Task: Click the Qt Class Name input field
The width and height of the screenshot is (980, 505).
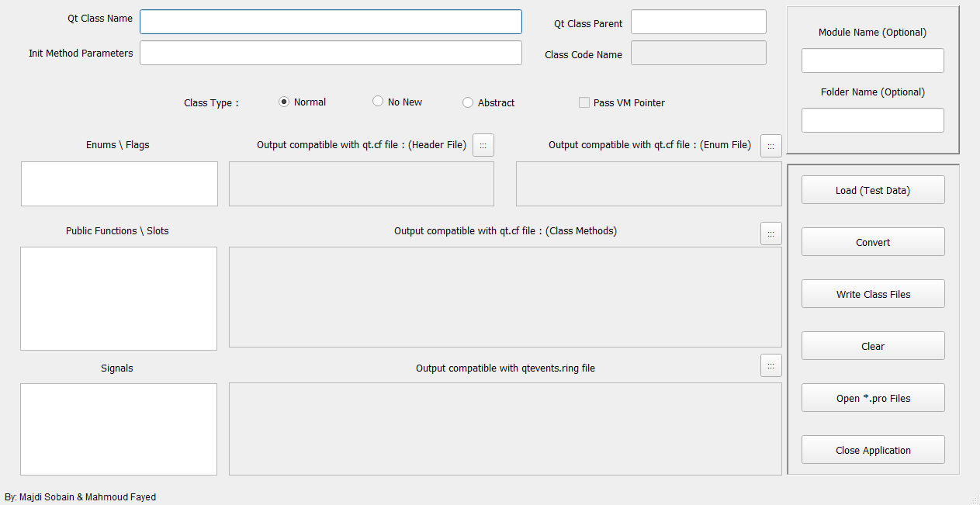Action: pyautogui.click(x=330, y=22)
